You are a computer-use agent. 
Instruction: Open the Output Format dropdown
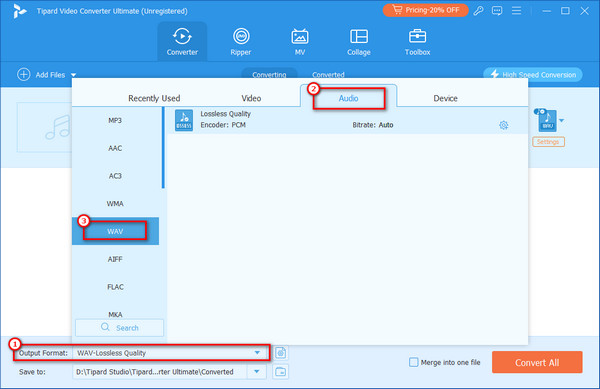(x=257, y=353)
